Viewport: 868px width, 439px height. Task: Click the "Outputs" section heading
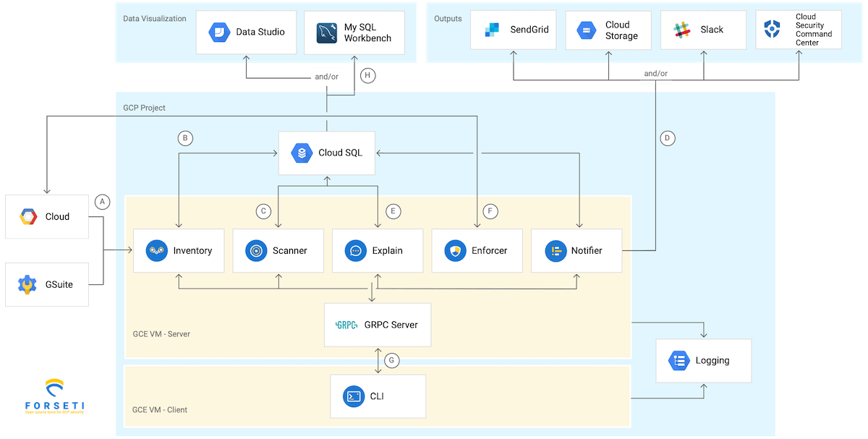(448, 19)
